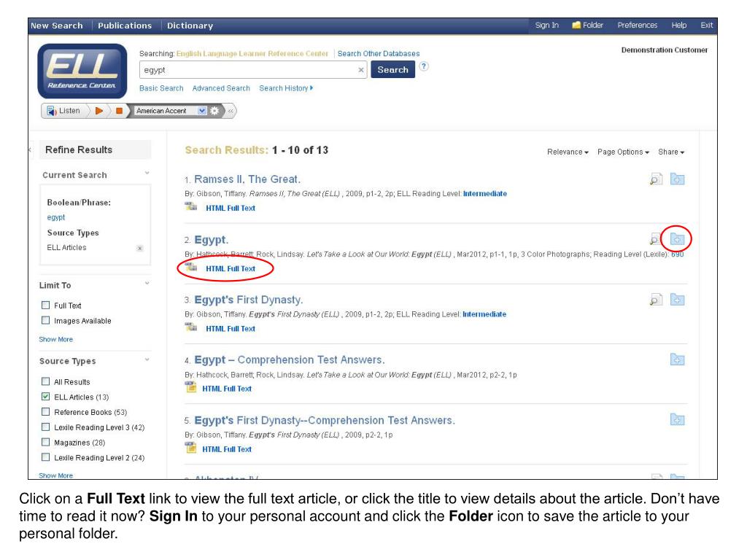
Task: Open Preferences in the top bar
Action: [x=638, y=26]
